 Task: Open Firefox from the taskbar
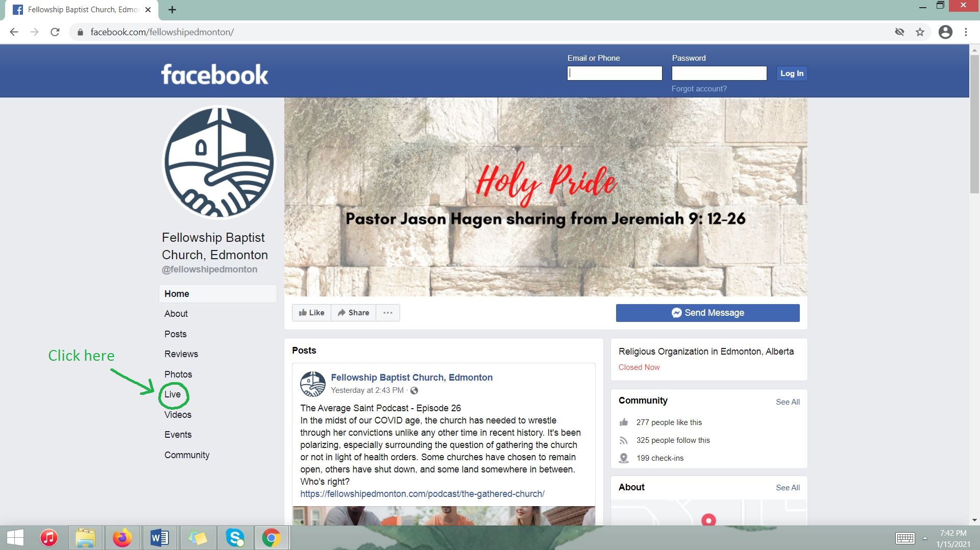[x=122, y=538]
